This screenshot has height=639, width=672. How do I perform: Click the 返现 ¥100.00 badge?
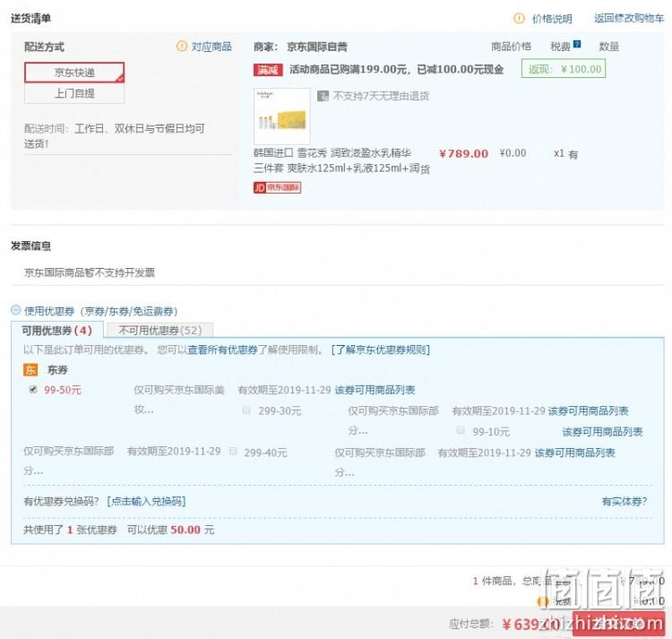(564, 69)
